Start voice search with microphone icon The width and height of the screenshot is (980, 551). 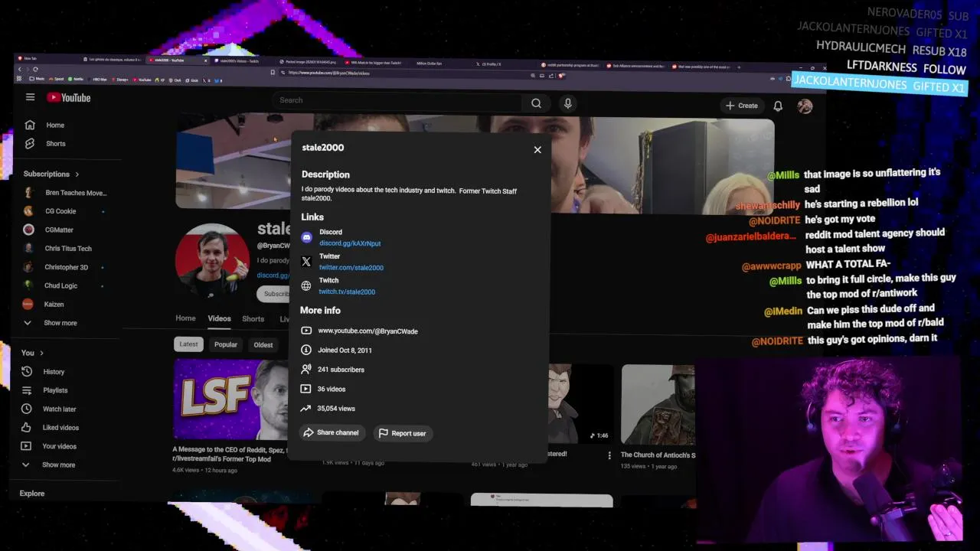coord(567,103)
